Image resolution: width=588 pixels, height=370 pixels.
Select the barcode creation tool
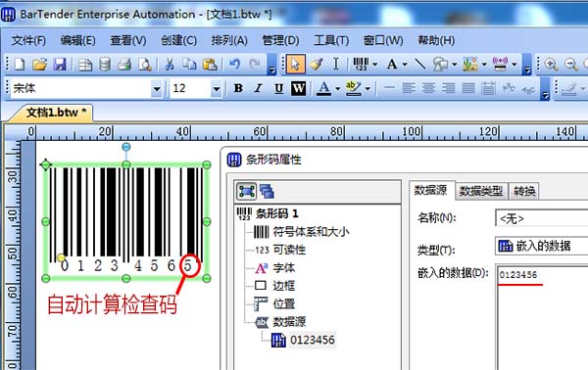(361, 65)
